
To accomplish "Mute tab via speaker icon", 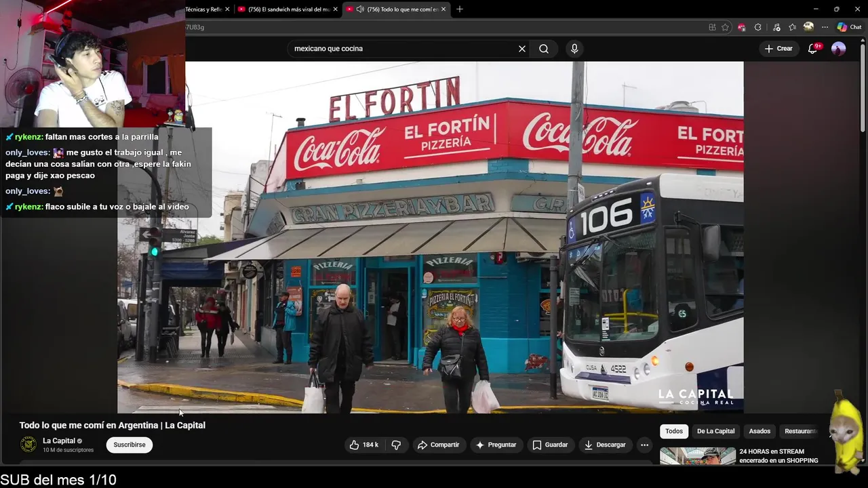I will pos(360,9).
